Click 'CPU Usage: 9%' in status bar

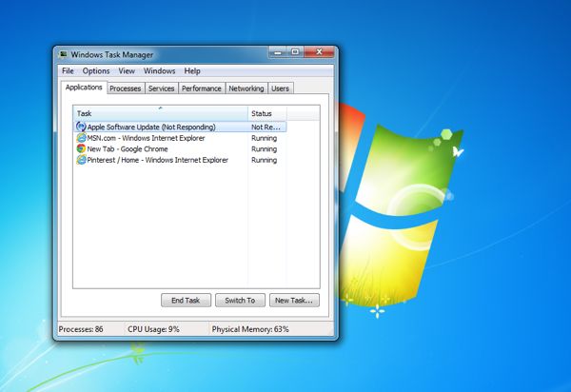click(153, 329)
